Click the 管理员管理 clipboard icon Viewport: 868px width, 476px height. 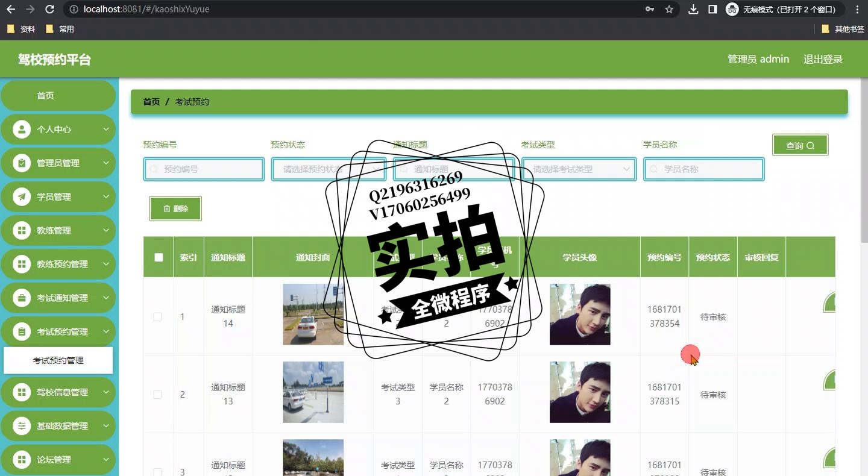pos(22,163)
